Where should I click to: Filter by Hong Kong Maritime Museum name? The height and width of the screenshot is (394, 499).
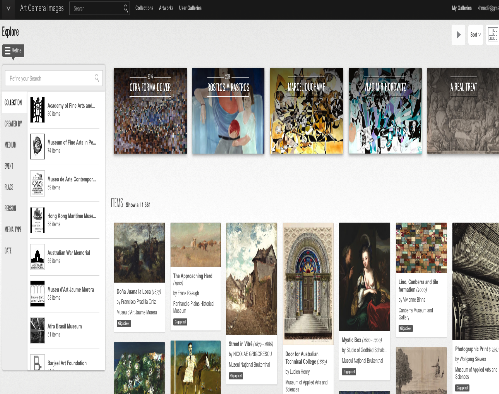point(72,216)
